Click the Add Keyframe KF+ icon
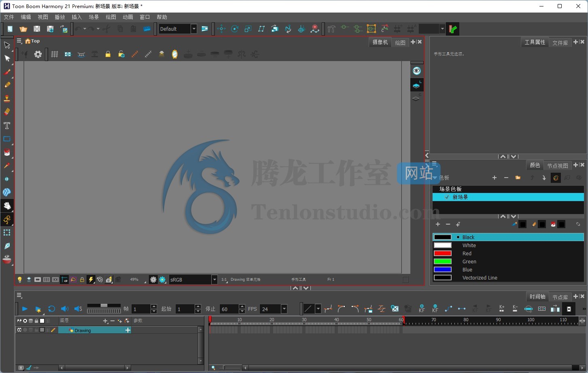The width and height of the screenshot is (588, 373). 422,309
